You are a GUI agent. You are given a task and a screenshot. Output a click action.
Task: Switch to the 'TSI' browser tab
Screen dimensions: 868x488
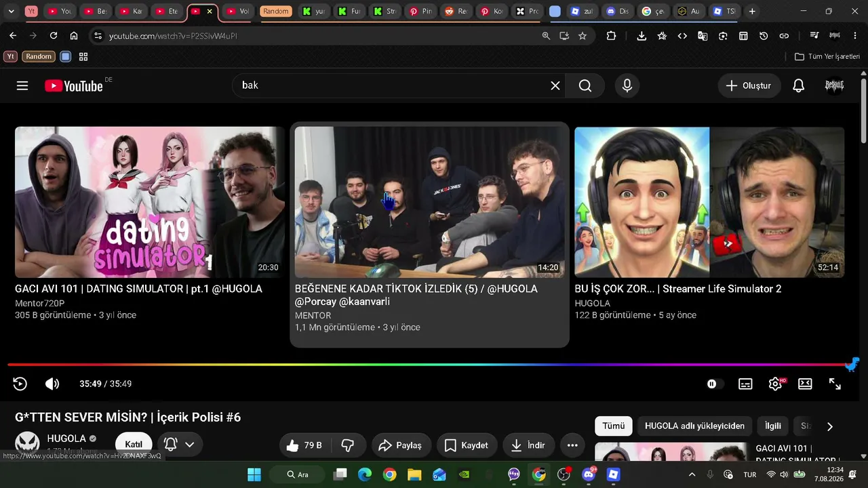725,12
